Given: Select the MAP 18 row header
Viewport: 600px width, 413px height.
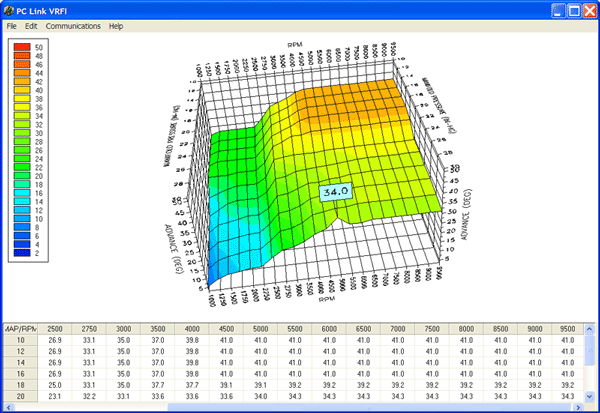Looking at the screenshot, I should [x=21, y=385].
